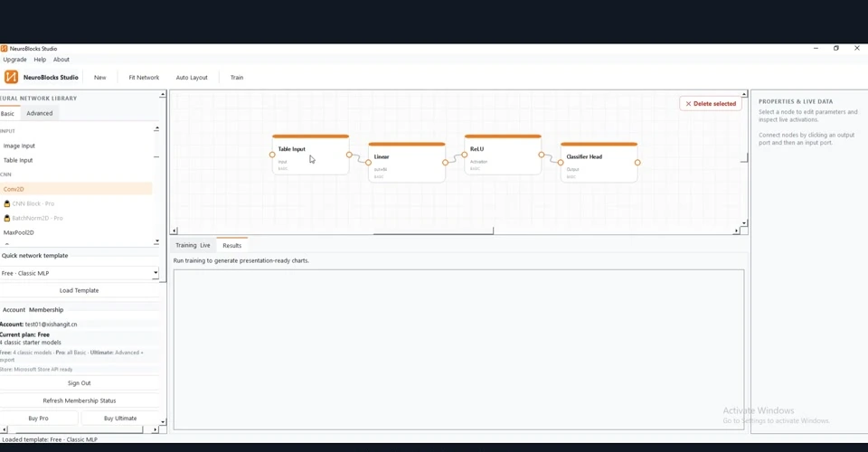Click the Linear node's input port
The width and height of the screenshot is (868, 452).
coord(368,163)
